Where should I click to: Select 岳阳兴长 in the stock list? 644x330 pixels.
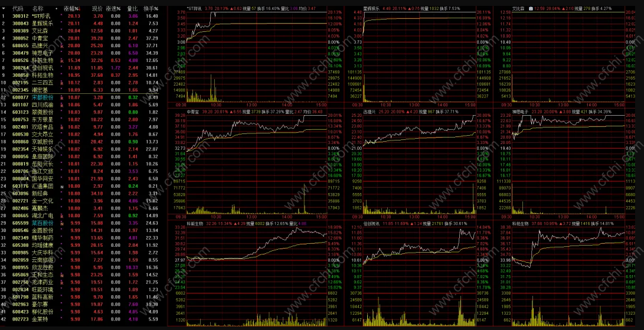tap(43, 164)
